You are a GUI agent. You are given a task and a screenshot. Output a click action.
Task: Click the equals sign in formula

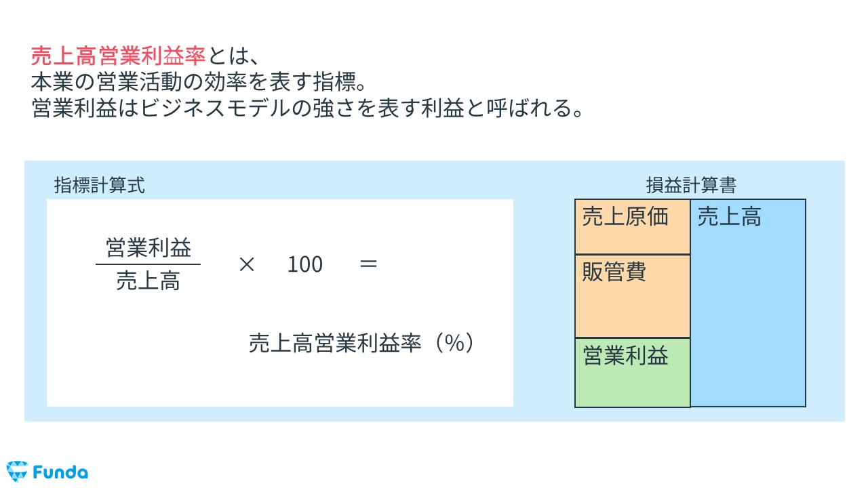pyautogui.click(x=368, y=264)
